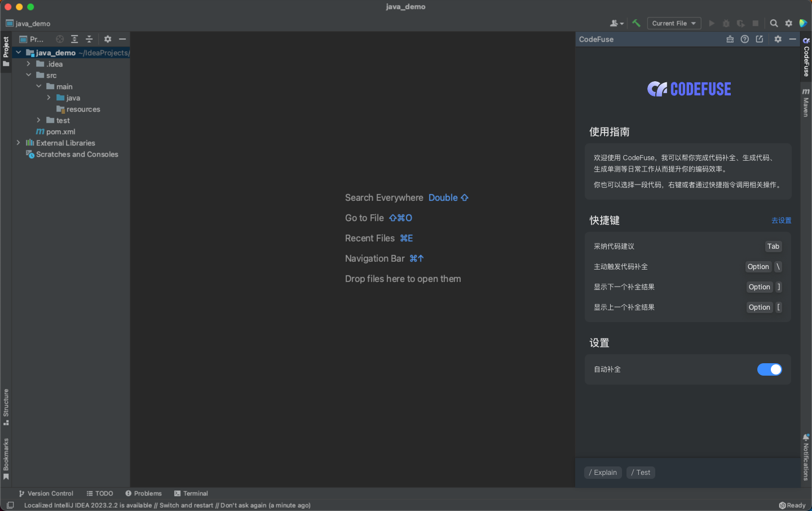Open IDE settings gear in top toolbar
Viewport: 812px width, 511px height.
click(x=788, y=23)
